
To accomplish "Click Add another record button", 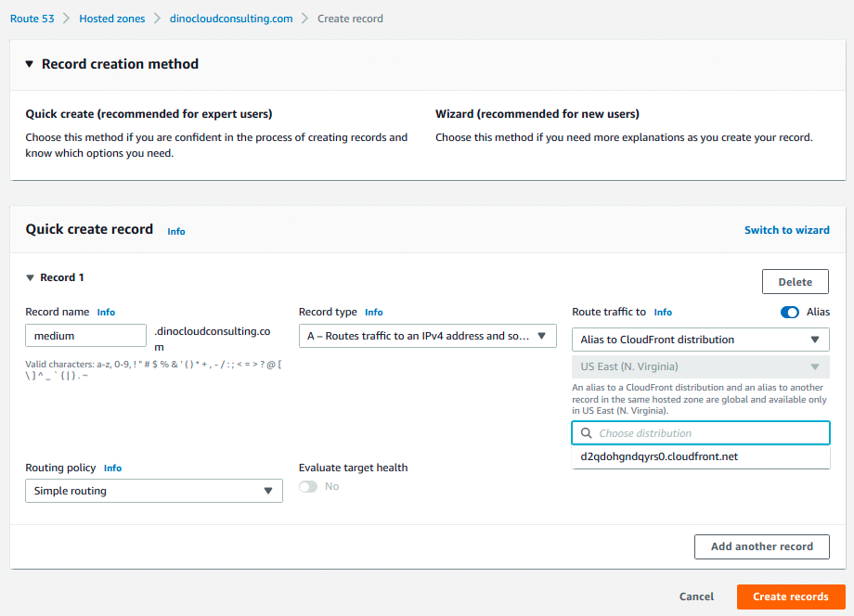I will [761, 546].
